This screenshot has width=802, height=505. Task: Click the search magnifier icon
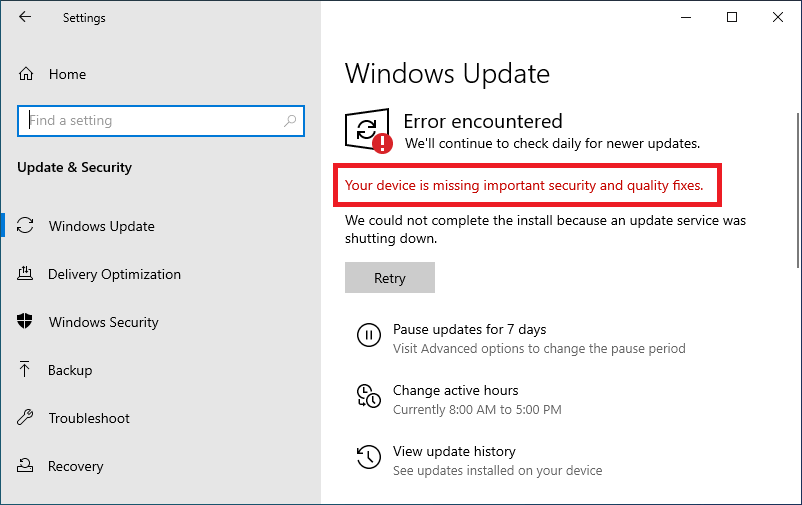tap(290, 121)
